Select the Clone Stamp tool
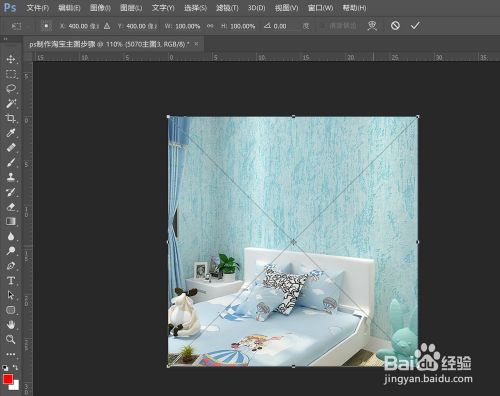 click(x=11, y=177)
